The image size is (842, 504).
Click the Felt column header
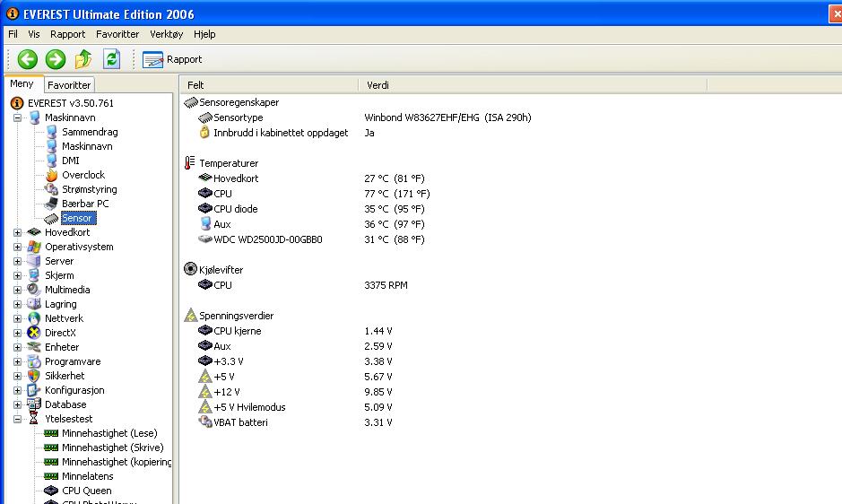click(269, 85)
